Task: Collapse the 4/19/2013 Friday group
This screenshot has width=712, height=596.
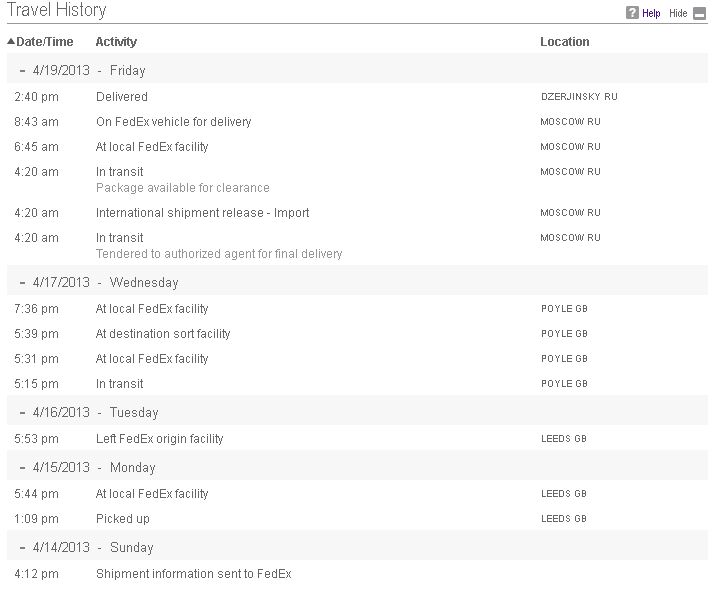Action: pyautogui.click(x=22, y=70)
